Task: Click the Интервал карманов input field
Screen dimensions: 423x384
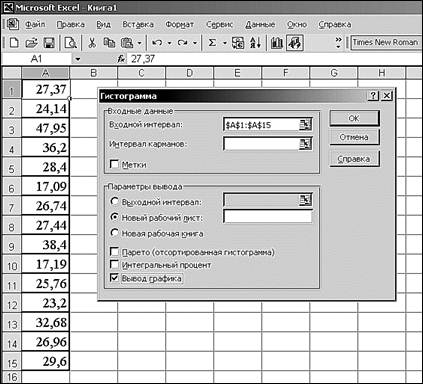Action: pyautogui.click(x=261, y=144)
